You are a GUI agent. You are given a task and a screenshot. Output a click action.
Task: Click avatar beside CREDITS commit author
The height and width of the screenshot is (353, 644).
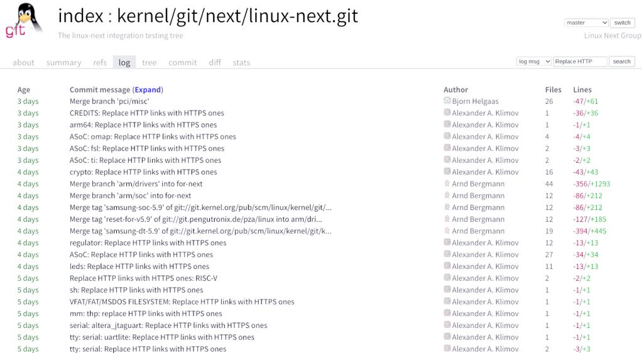click(x=447, y=112)
